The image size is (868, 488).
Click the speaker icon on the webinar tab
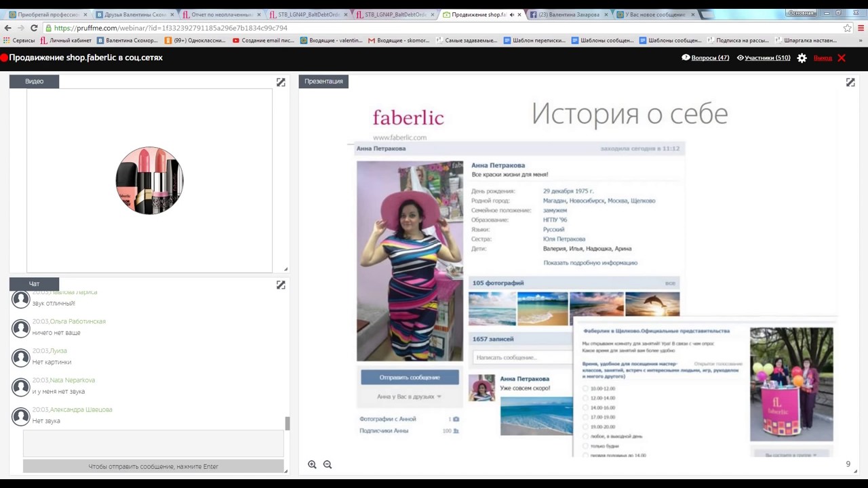pos(511,14)
